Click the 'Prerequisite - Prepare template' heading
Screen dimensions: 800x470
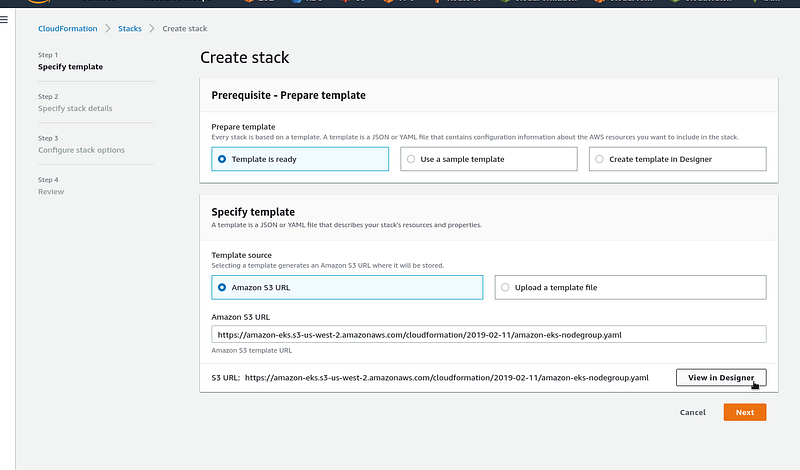pos(288,95)
